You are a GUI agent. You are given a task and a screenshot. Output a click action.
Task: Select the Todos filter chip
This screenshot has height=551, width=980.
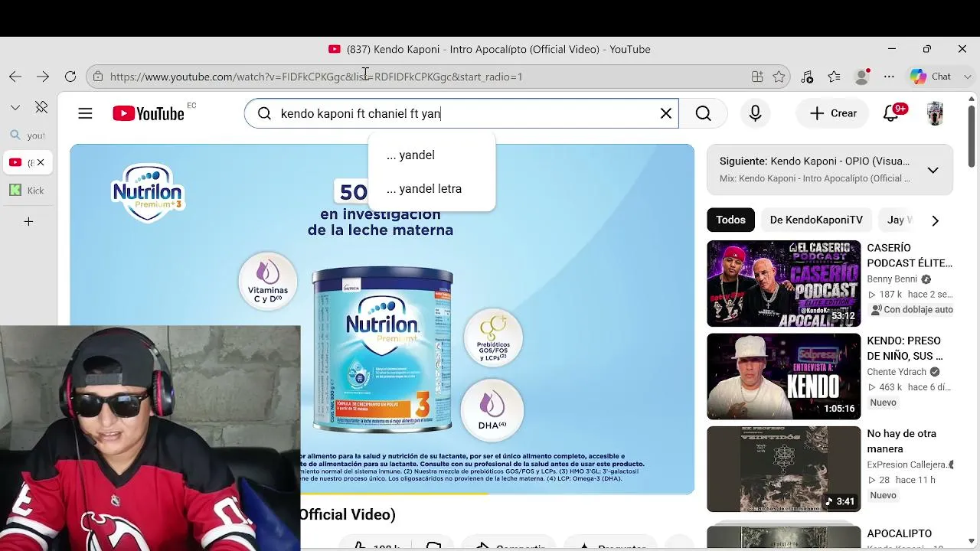tap(730, 220)
